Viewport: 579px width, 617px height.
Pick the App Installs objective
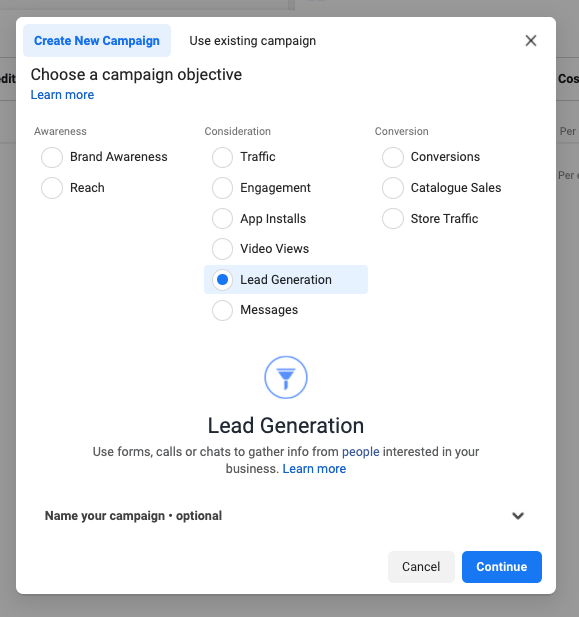(222, 218)
